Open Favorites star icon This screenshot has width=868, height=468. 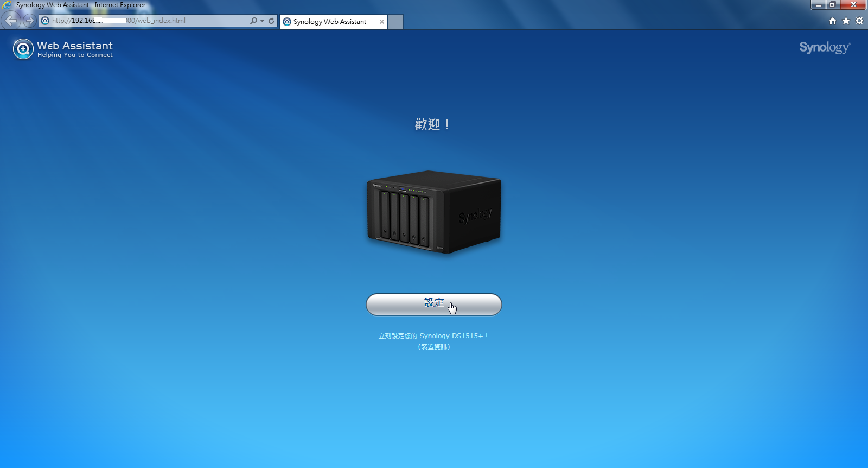(x=846, y=21)
